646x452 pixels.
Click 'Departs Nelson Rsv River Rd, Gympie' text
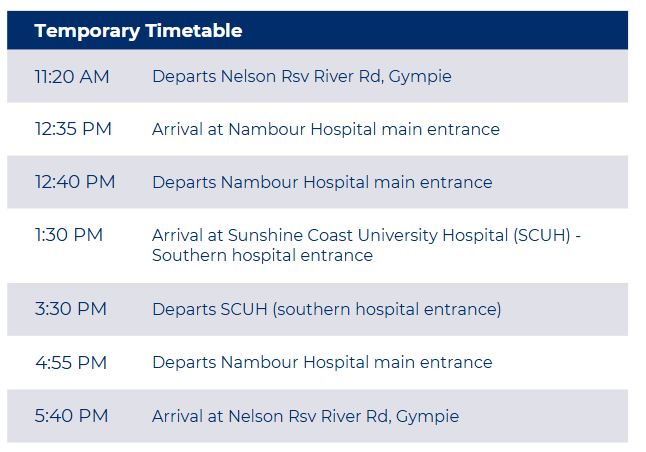pyautogui.click(x=301, y=77)
